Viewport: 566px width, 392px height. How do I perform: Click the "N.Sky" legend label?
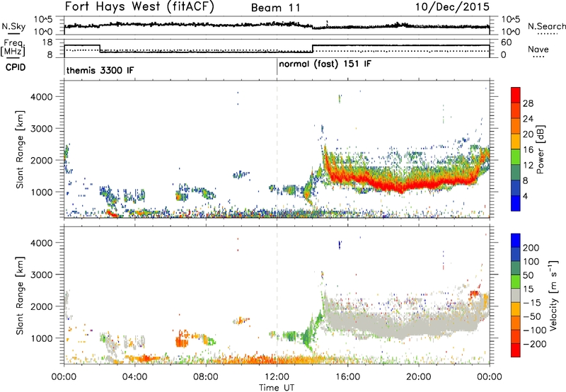coord(13,26)
